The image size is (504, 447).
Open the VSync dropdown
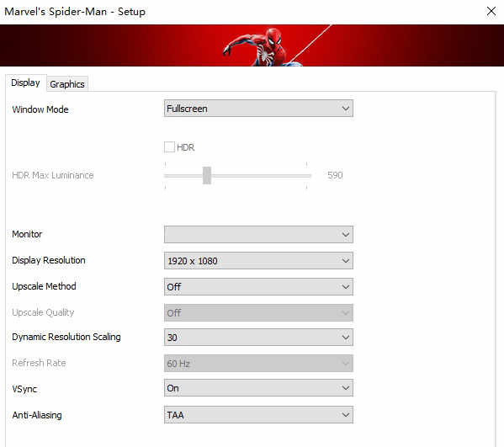[x=258, y=388]
